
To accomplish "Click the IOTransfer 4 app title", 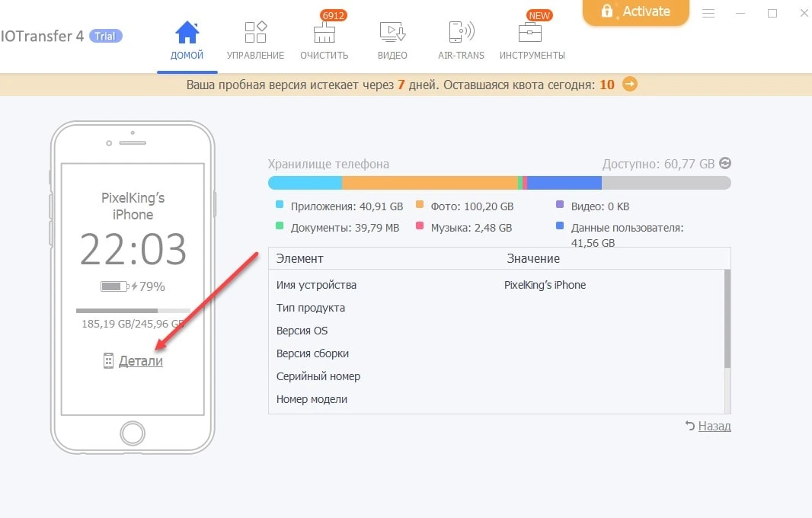I will click(x=42, y=37).
